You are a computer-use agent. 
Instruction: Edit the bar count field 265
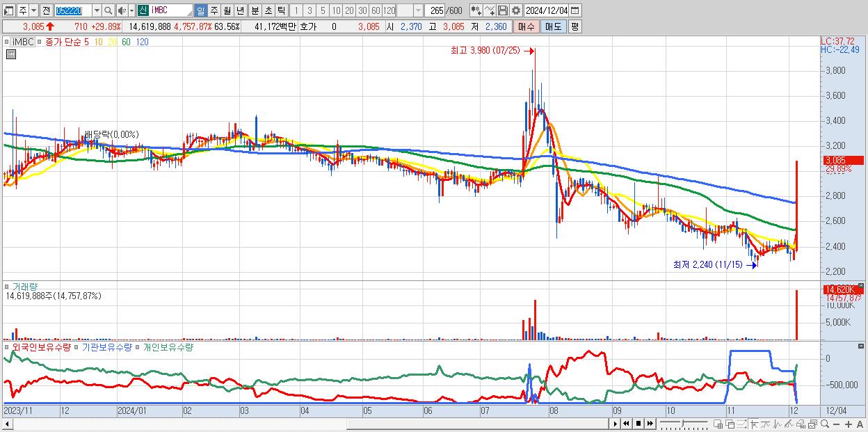[435, 10]
